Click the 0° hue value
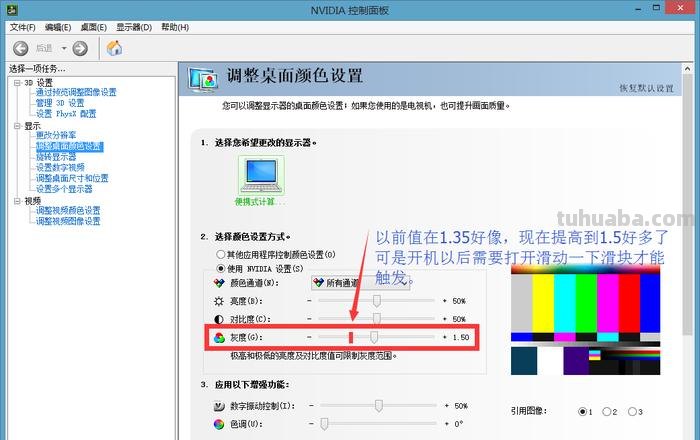Viewport: 700px width, 440px height. click(x=459, y=423)
